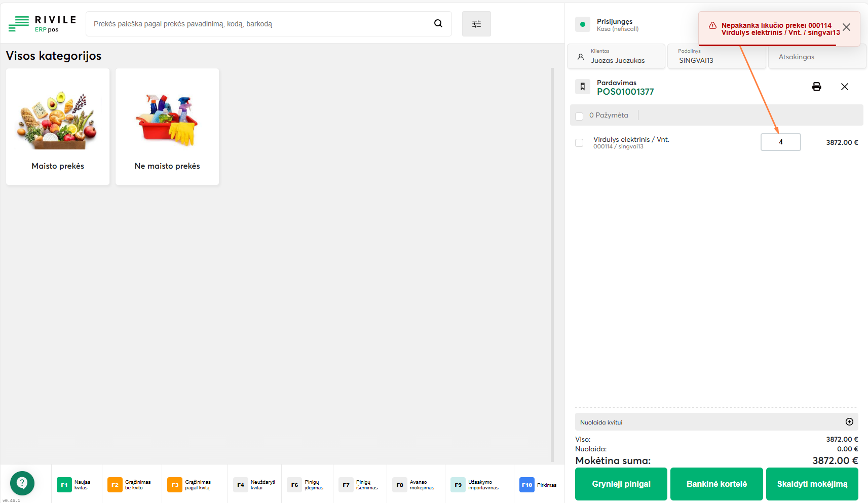This screenshot has height=503, width=868.
Task: Open the Klientas Juozas Juozukas selector
Action: point(616,56)
